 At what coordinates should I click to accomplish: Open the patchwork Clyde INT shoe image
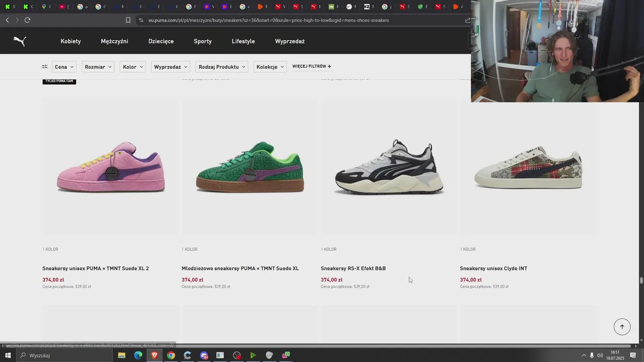point(528,167)
